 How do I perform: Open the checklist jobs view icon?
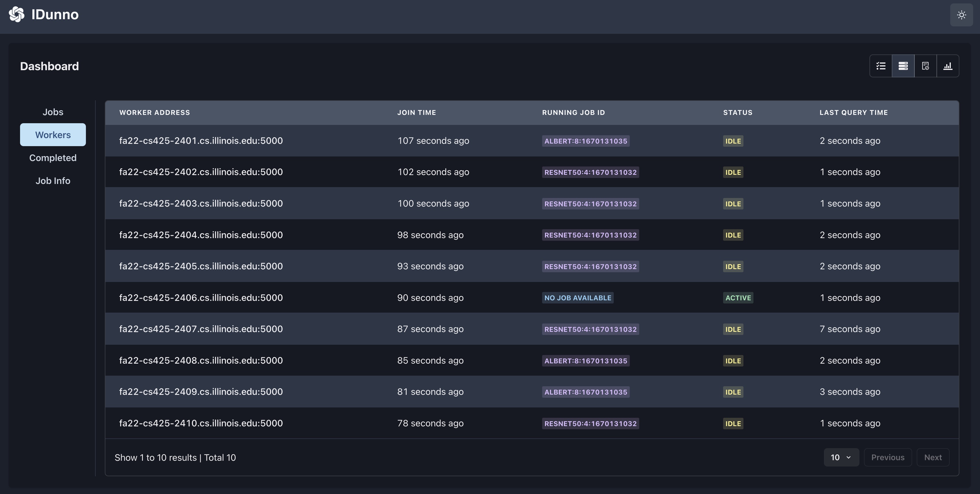pos(881,66)
